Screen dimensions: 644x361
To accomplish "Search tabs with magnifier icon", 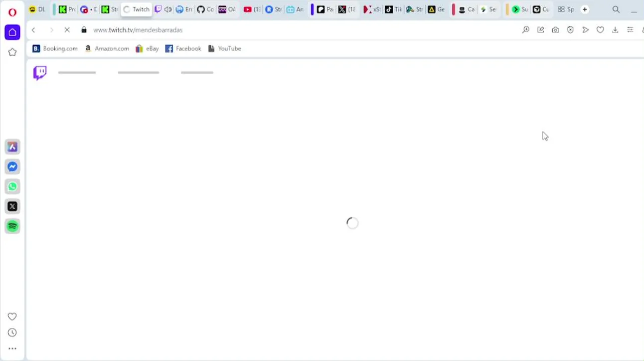I will (616, 10).
